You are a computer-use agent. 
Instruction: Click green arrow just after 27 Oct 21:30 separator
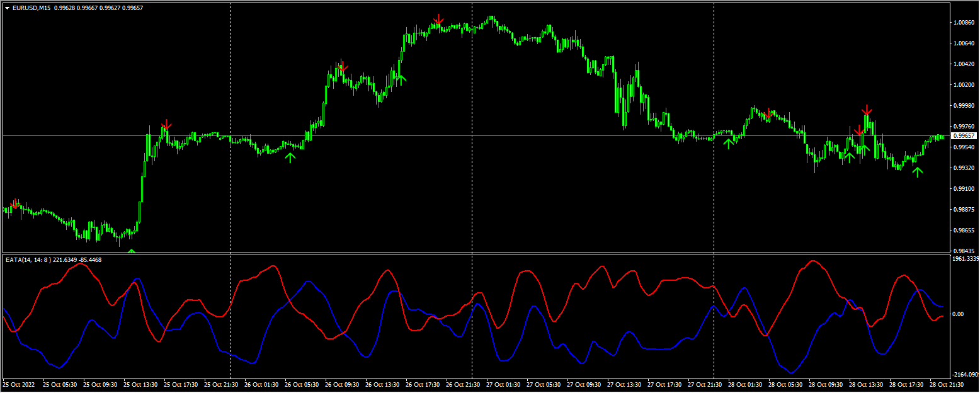pos(728,144)
